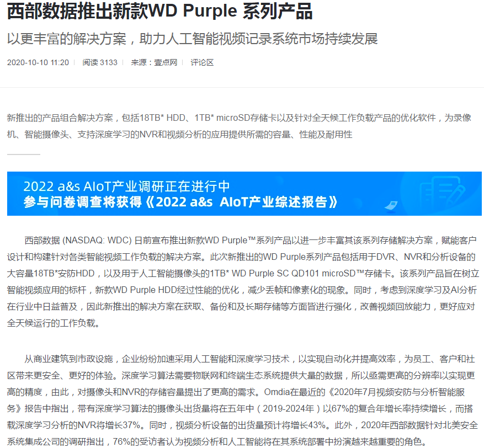Click the article title 西部数据推出新款WD Purple 系列产品
This screenshot has width=484, height=448.
tap(159, 12)
